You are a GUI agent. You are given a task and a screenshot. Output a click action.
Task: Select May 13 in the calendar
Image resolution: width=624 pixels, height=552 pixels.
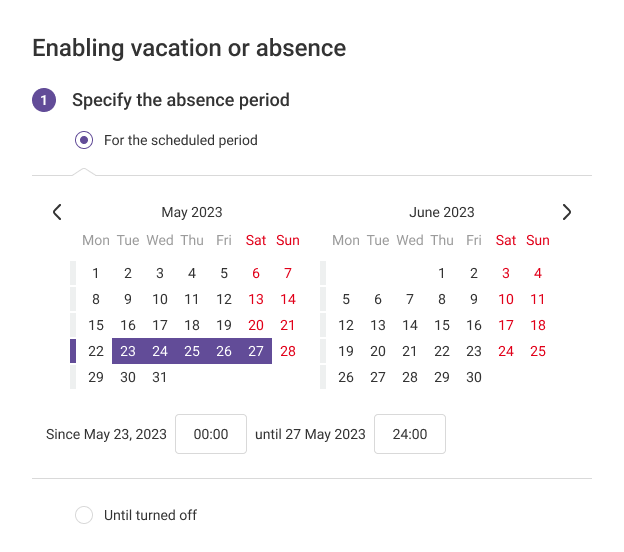[x=256, y=299]
